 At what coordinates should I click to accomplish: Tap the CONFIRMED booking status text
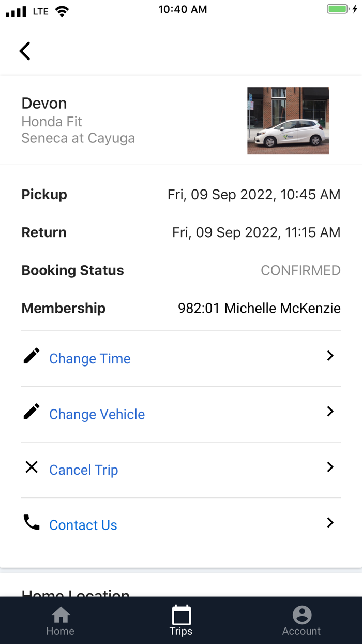300,270
